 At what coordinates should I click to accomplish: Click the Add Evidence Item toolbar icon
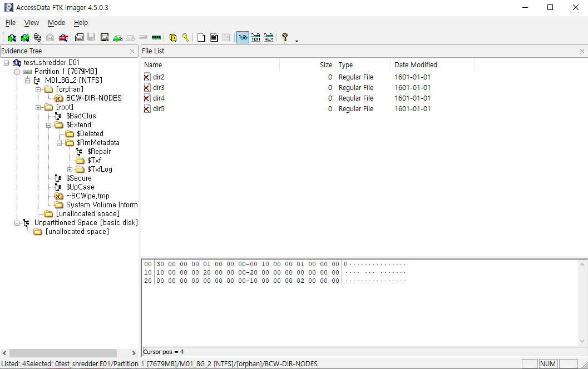tap(12, 37)
